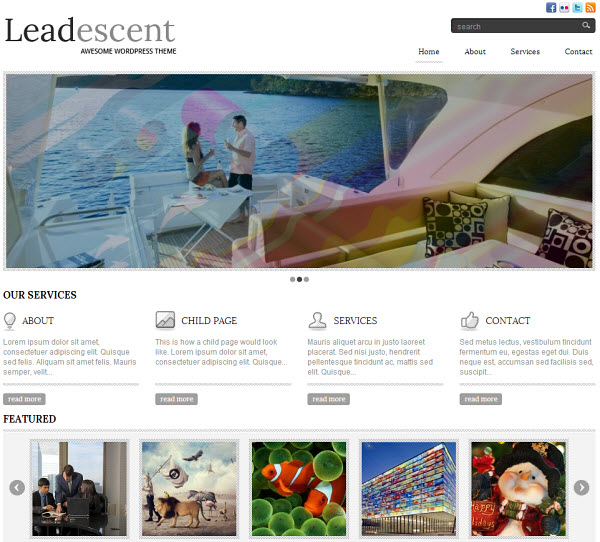Select the third slider pagination dot

pyautogui.click(x=306, y=279)
